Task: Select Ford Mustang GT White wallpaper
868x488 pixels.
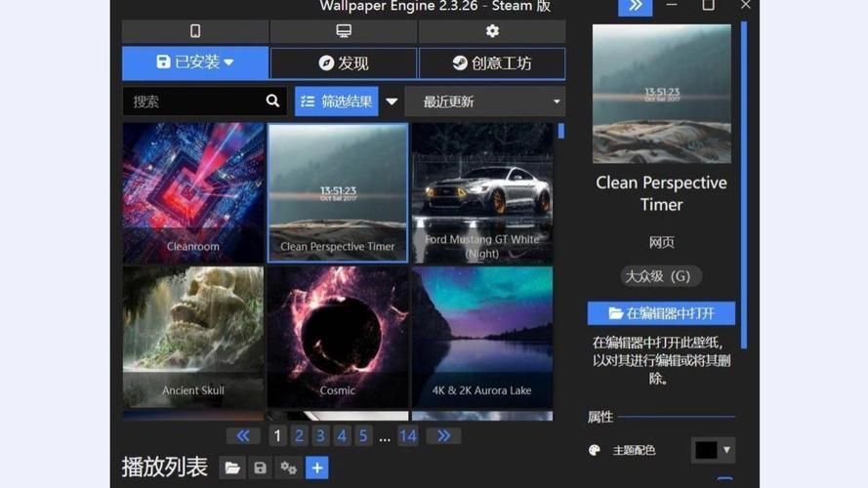Action: click(482, 192)
